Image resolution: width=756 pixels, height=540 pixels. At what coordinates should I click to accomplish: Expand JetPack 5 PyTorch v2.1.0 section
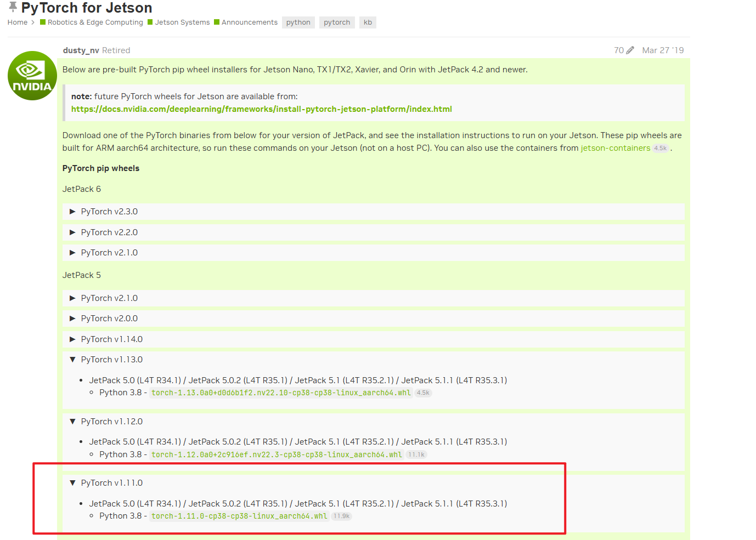[374, 298]
